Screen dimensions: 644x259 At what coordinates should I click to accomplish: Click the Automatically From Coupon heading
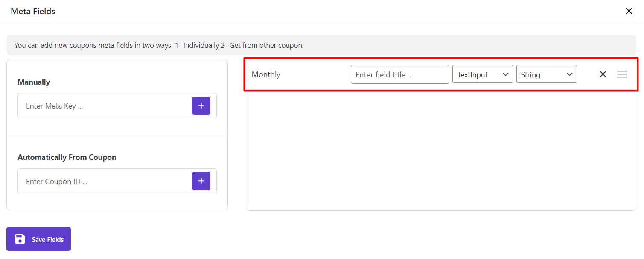pyautogui.click(x=67, y=157)
